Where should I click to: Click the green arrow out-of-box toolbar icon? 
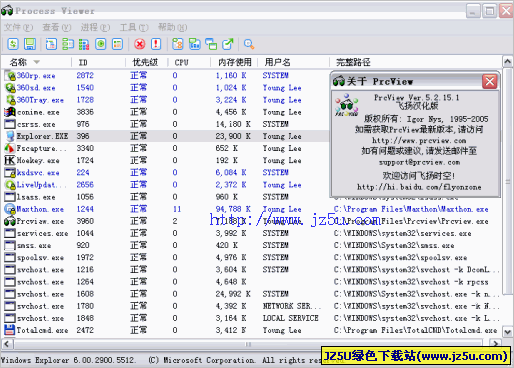[x=228, y=44]
